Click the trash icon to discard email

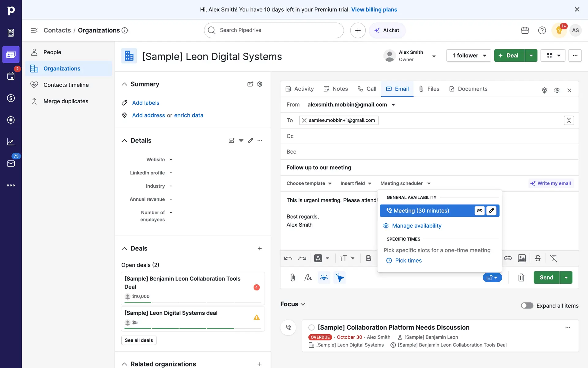(x=521, y=278)
